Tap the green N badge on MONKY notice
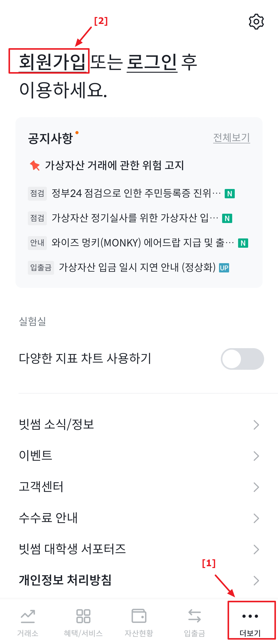Screen dimensions: 278x644 click(x=243, y=243)
